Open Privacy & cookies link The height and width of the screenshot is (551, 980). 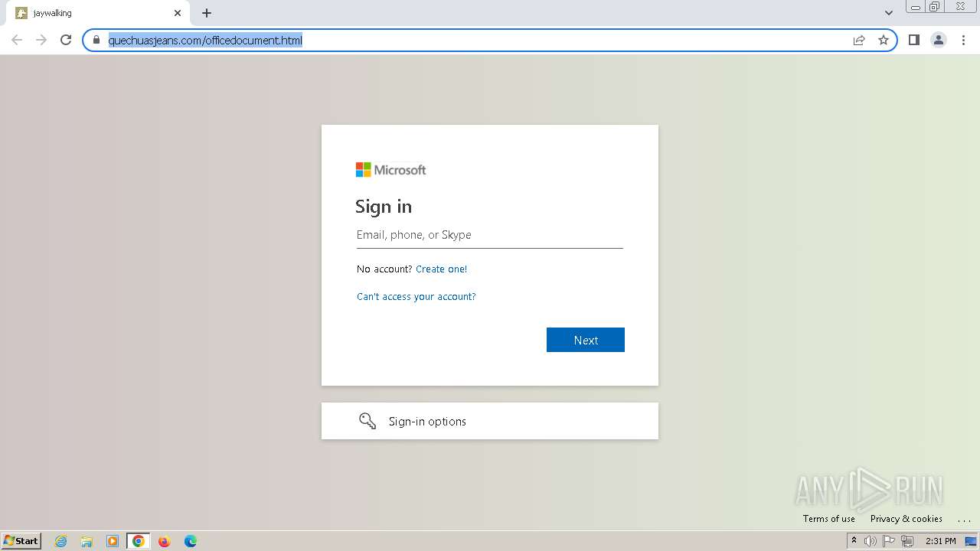click(x=906, y=519)
